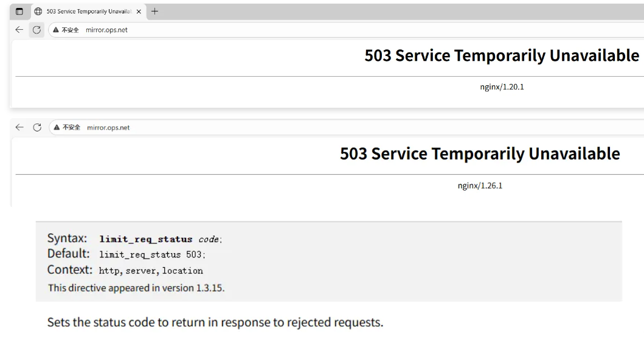Click the nginx/1.26.1 server version text
Image resolution: width=644 pixels, height=339 pixels.
pos(480,186)
